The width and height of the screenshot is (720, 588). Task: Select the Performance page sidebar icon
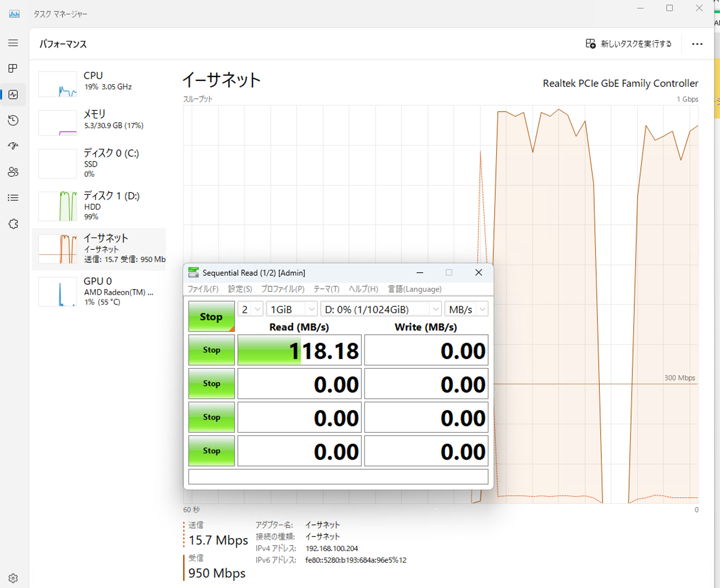pos(13,94)
